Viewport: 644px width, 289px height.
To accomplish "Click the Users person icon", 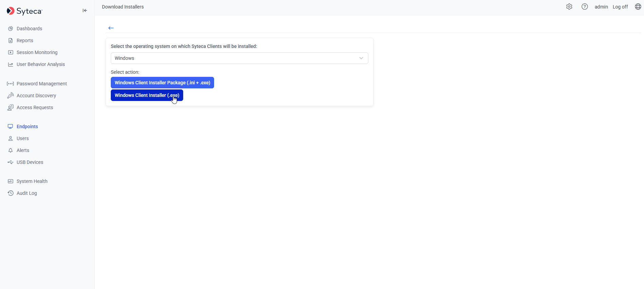I will (x=11, y=138).
